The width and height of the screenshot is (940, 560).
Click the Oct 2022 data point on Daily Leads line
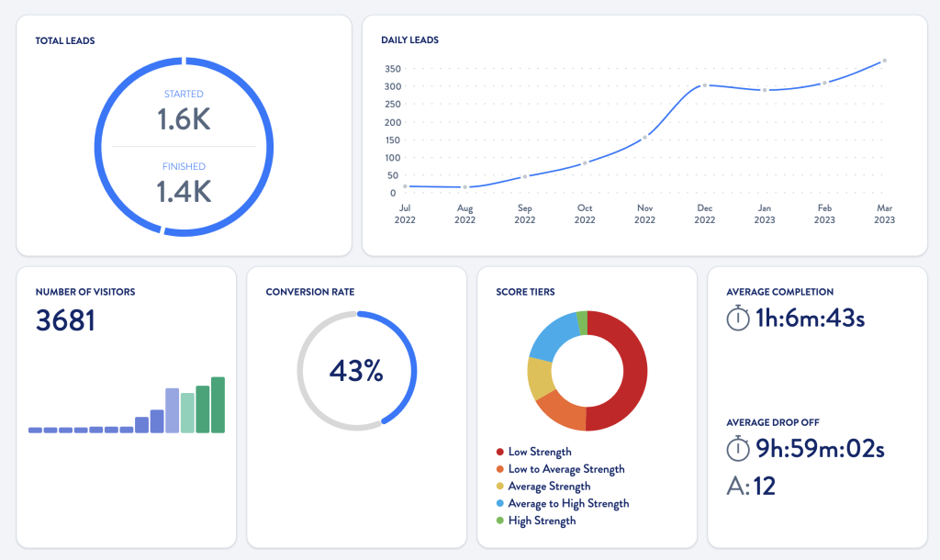coord(585,162)
